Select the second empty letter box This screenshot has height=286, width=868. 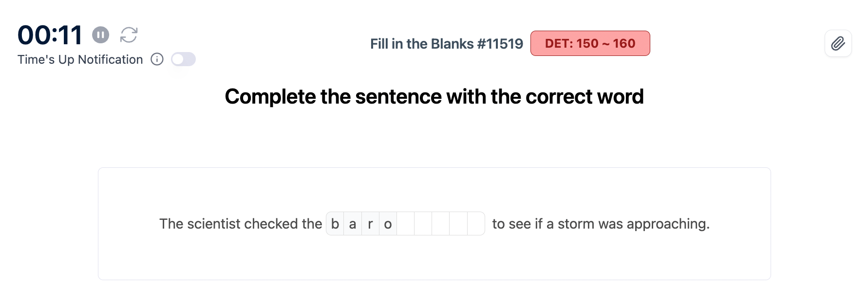[x=423, y=224]
